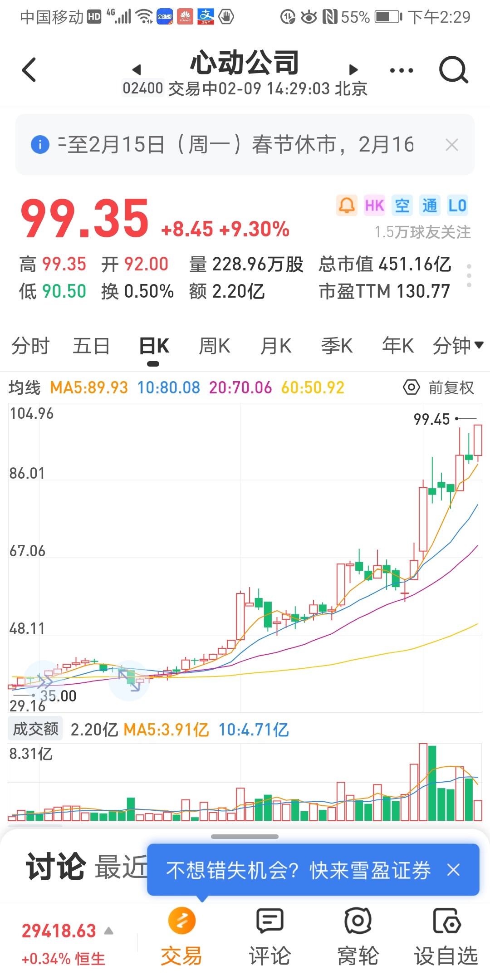The image size is (490, 980).
Task: Open the three-dot more menu
Action: click(x=402, y=70)
